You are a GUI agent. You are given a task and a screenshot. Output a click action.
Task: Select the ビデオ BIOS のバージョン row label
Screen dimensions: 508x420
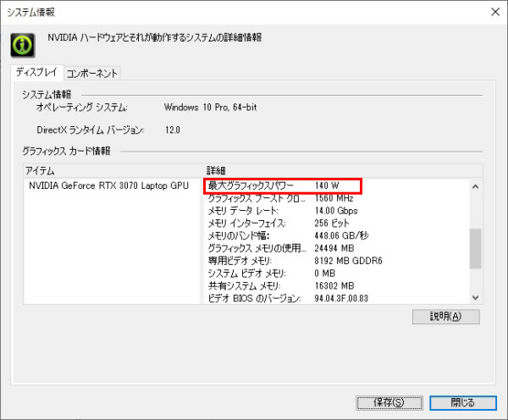[x=254, y=298]
